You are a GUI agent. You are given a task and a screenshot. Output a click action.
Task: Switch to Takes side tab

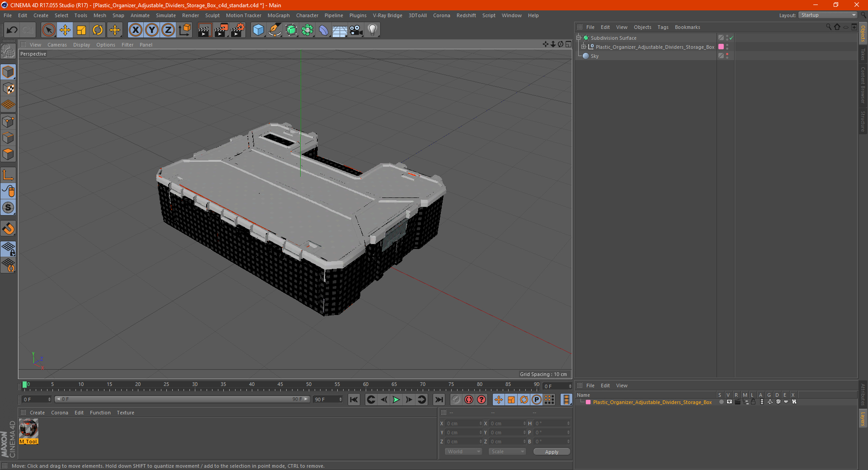pyautogui.click(x=863, y=54)
